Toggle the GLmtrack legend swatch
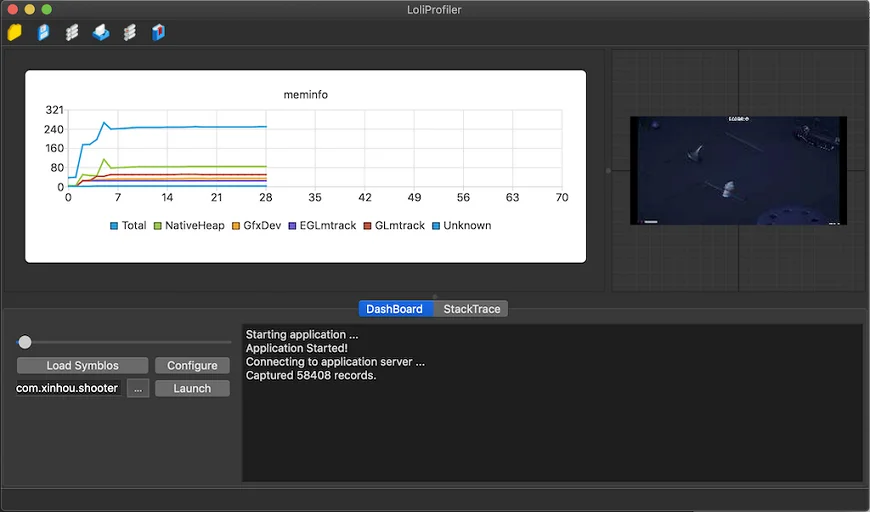Viewport: 870px width, 512px height. pyautogui.click(x=367, y=226)
